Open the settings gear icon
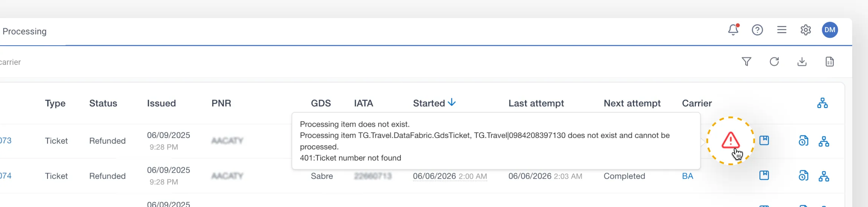This screenshot has width=868, height=207. point(805,30)
